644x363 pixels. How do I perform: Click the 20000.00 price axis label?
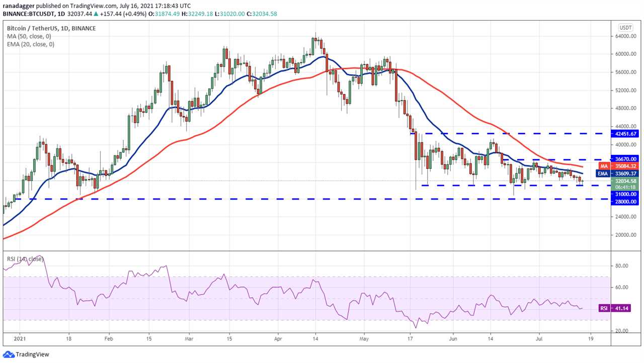pos(626,235)
